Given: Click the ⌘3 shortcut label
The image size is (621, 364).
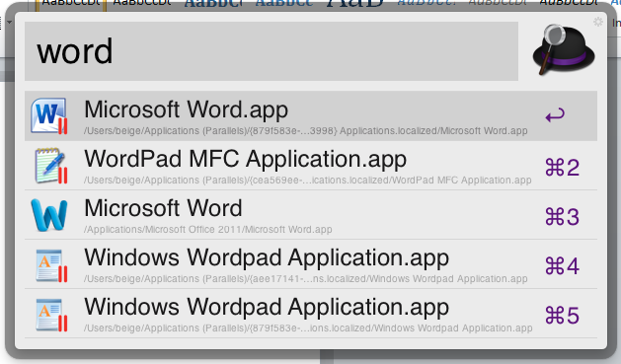Looking at the screenshot, I should point(563,217).
